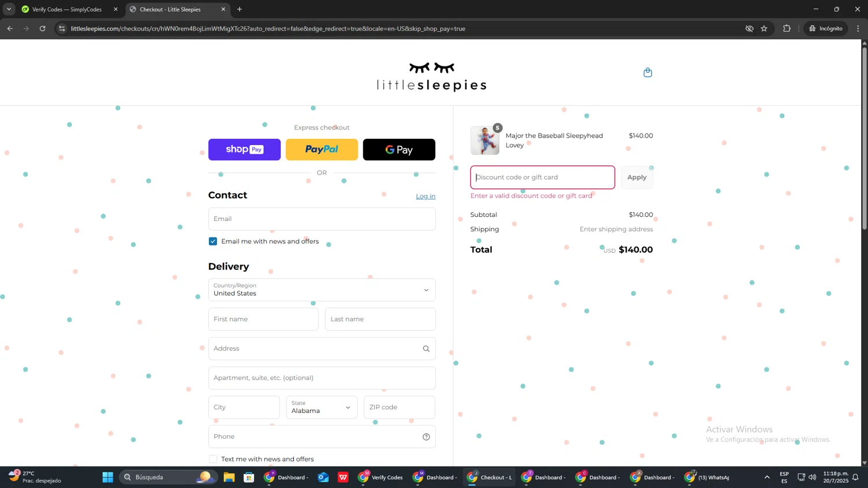The image size is (868, 488).
Task: Bookmark this page with the star icon
Action: 764,28
